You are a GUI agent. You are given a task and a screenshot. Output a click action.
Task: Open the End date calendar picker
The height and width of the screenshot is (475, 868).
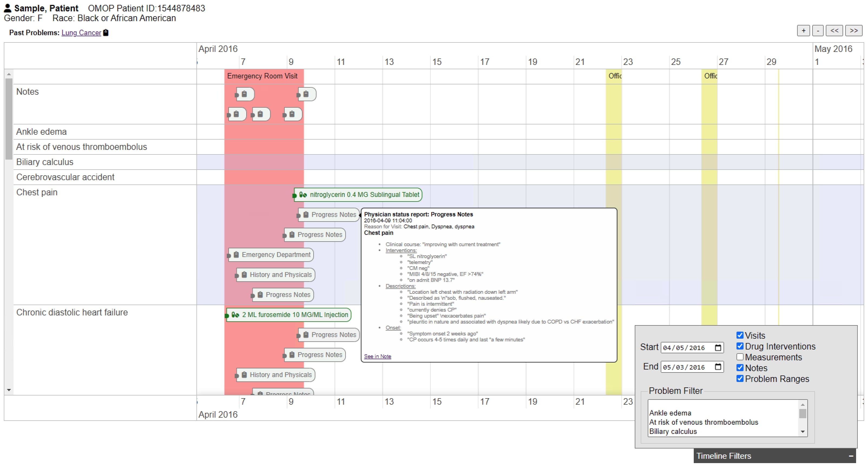click(718, 367)
